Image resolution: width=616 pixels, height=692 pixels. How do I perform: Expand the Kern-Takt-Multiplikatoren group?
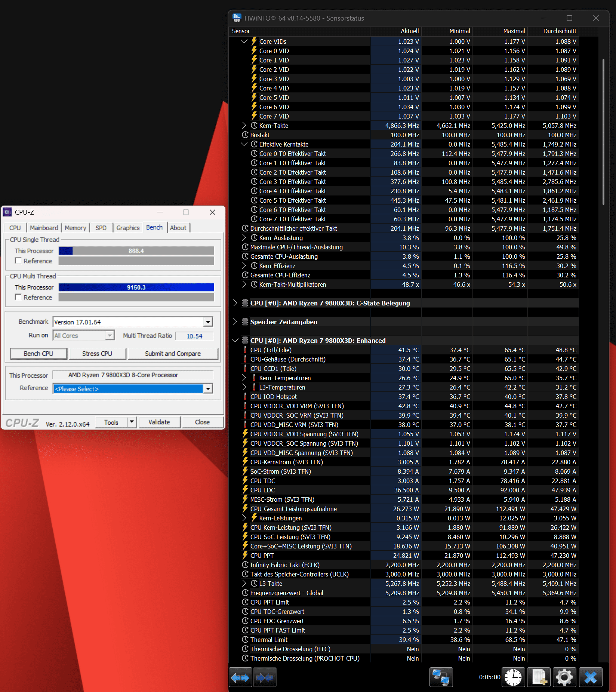[x=244, y=284]
